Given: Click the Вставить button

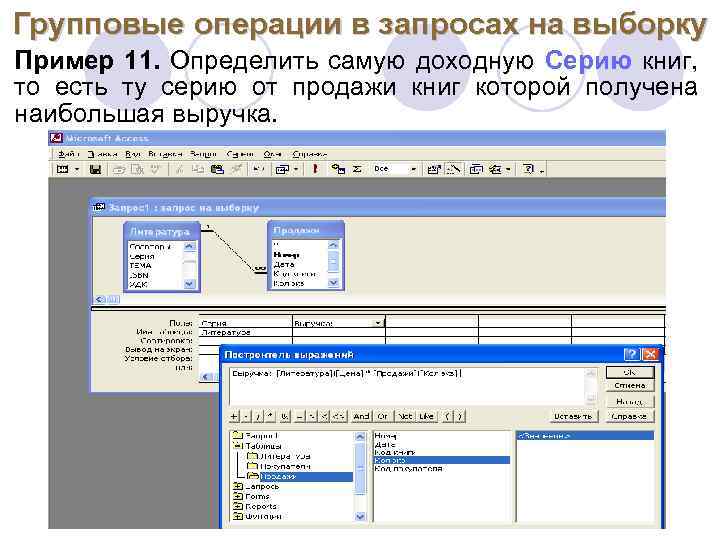Looking at the screenshot, I should coord(572,416).
